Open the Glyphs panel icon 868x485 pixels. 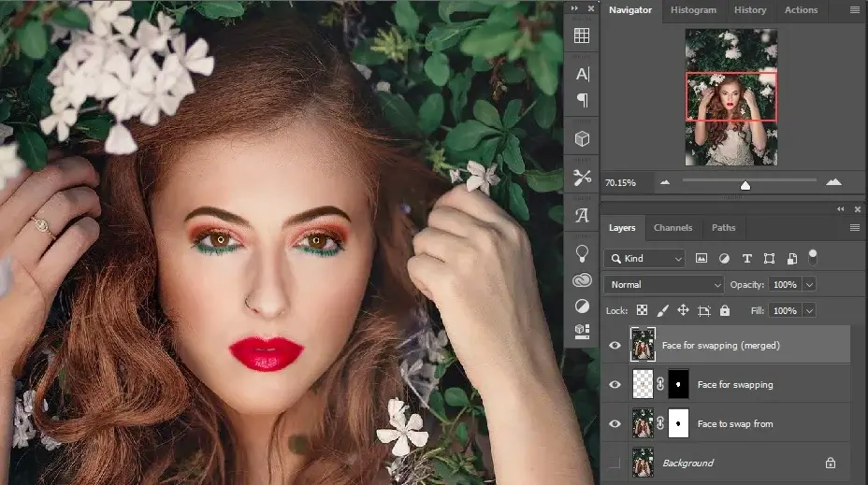(x=582, y=215)
